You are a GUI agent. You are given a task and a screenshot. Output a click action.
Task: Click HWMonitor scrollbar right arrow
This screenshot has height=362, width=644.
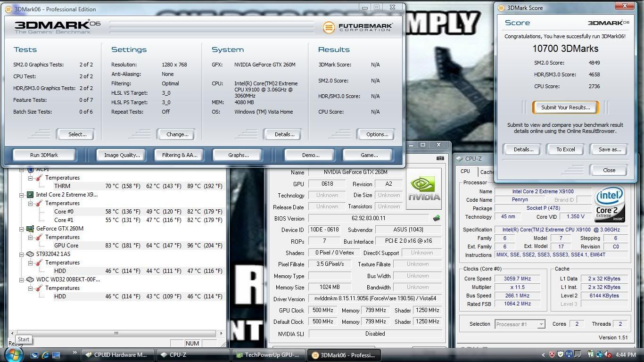221,333
